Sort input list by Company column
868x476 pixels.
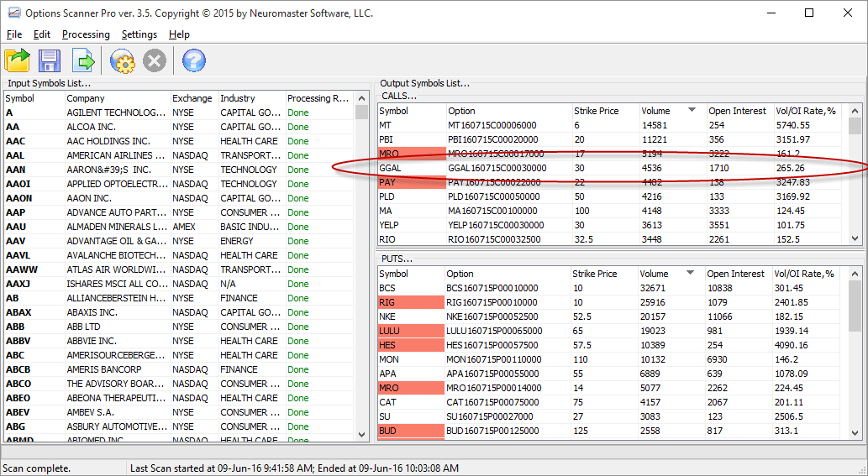pyautogui.click(x=118, y=98)
